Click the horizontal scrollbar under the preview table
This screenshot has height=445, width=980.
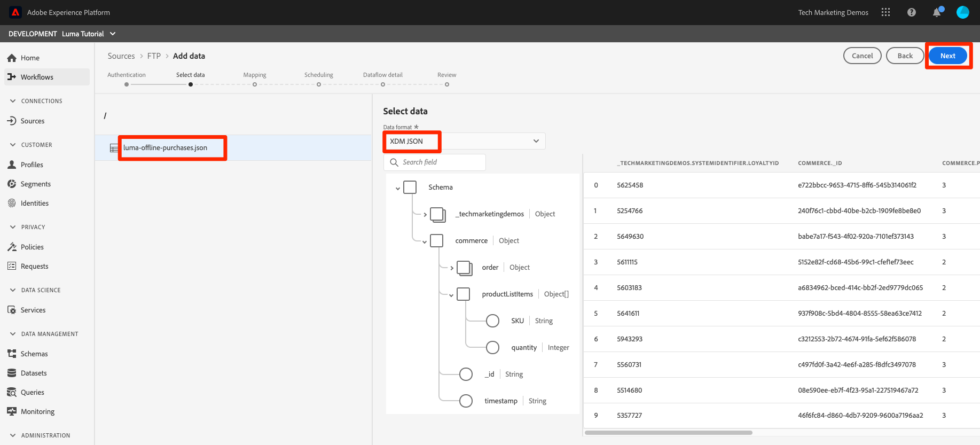pyautogui.click(x=669, y=433)
